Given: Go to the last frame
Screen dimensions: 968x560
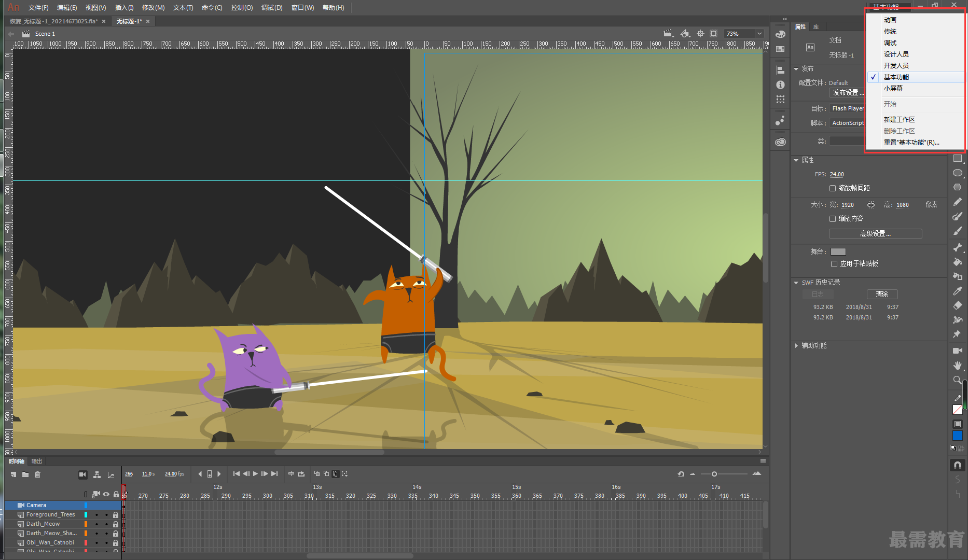Looking at the screenshot, I should [274, 473].
